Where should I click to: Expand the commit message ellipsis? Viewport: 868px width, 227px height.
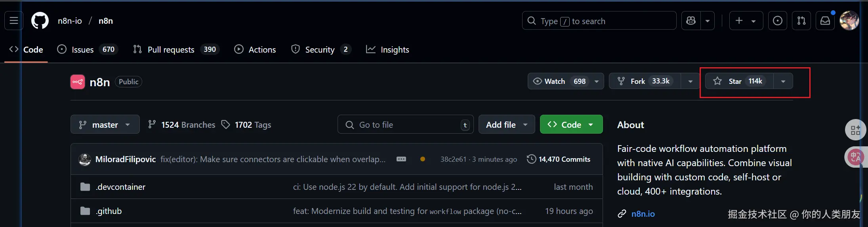tap(401, 159)
